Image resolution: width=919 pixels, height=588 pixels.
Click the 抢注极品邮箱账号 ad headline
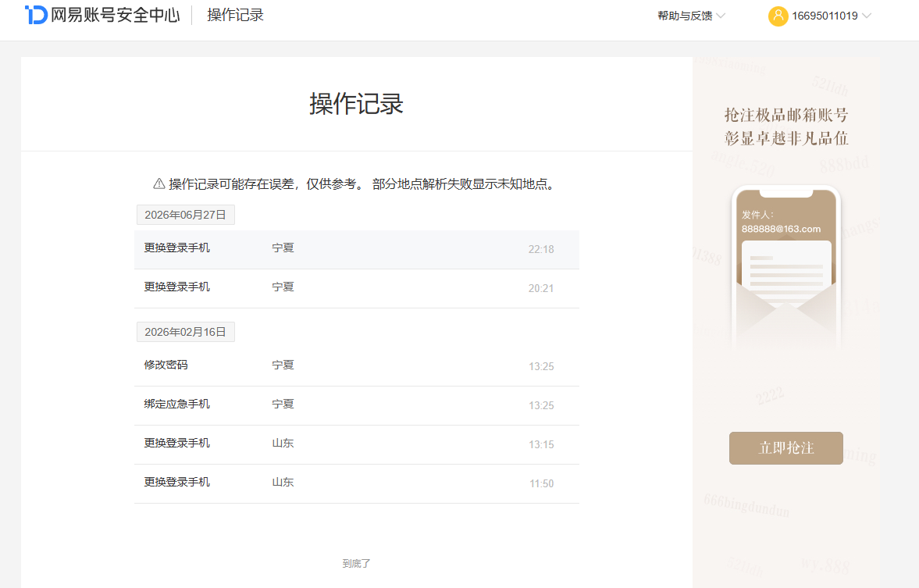(786, 114)
